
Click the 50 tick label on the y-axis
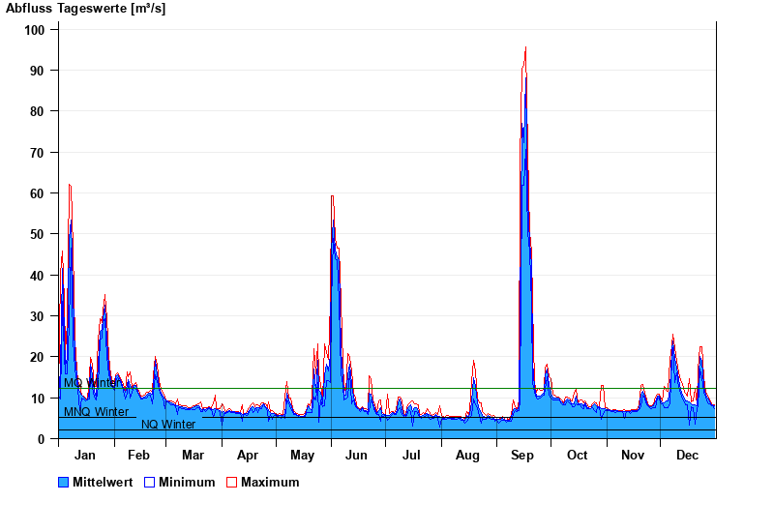pyautogui.click(x=38, y=234)
